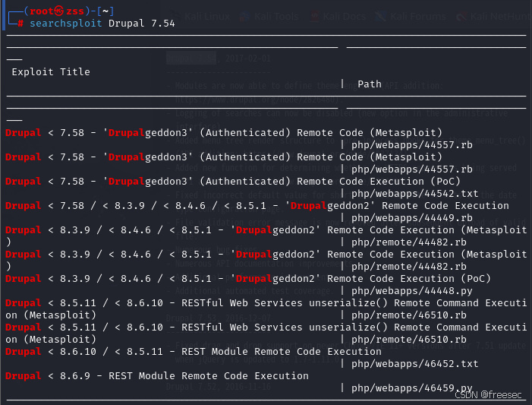The height and width of the screenshot is (405, 532).
Task: Click faint 'Drupal 7.53, 2016-12-07' background heading
Action: tap(219, 318)
